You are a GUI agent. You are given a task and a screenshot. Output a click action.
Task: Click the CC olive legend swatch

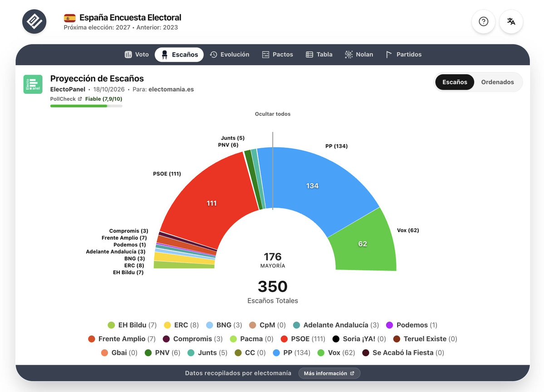pyautogui.click(x=238, y=353)
